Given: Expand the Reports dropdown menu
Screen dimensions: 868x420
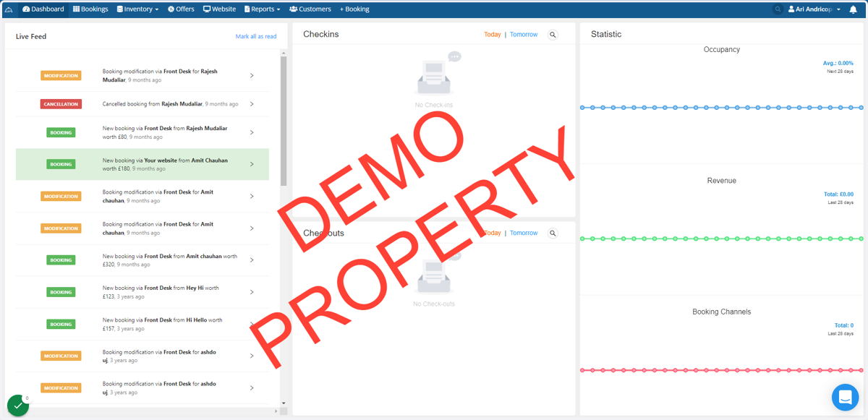Looking at the screenshot, I should point(262,9).
